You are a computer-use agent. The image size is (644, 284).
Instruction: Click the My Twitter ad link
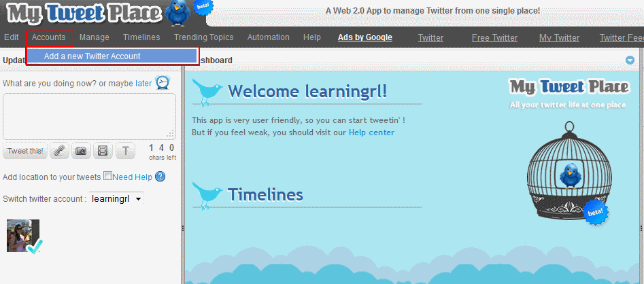(x=560, y=38)
